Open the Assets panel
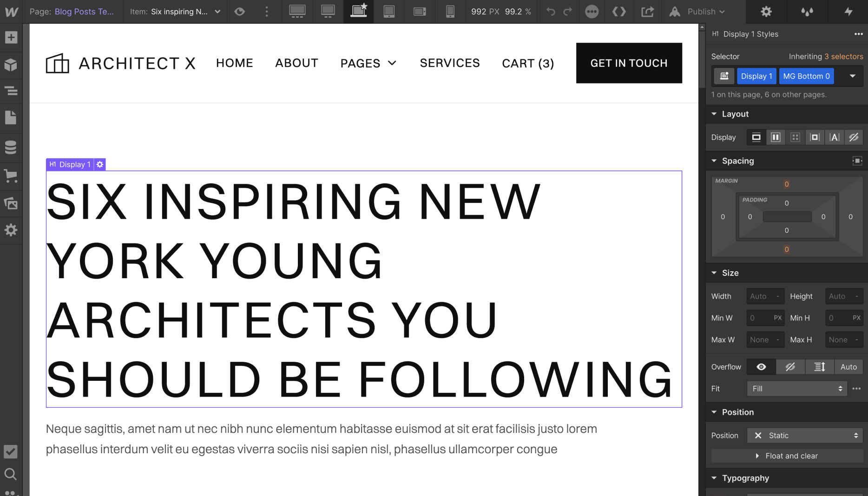 (11, 203)
